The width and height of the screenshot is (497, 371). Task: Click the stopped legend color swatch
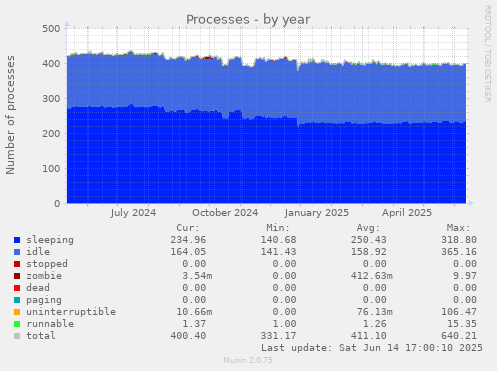pyautogui.click(x=17, y=264)
